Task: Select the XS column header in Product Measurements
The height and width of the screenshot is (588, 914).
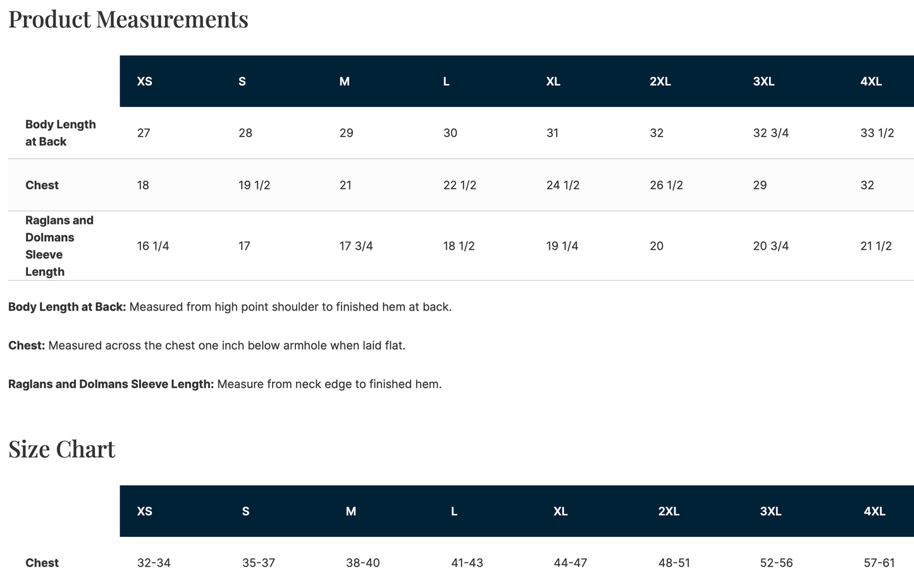Action: [145, 82]
